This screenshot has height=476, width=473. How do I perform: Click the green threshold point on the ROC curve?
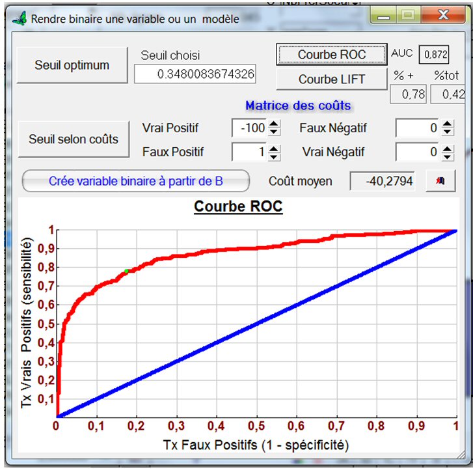[x=127, y=271]
